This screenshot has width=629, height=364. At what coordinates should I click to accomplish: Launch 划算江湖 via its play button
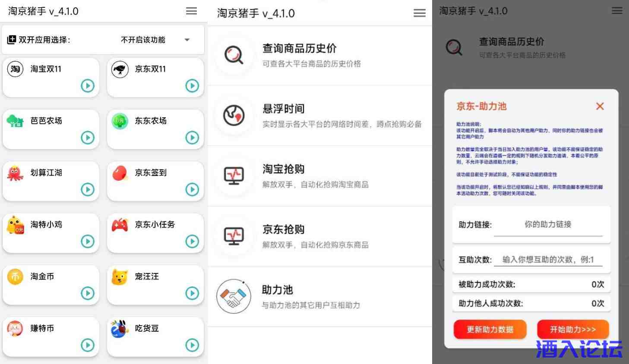point(88,189)
